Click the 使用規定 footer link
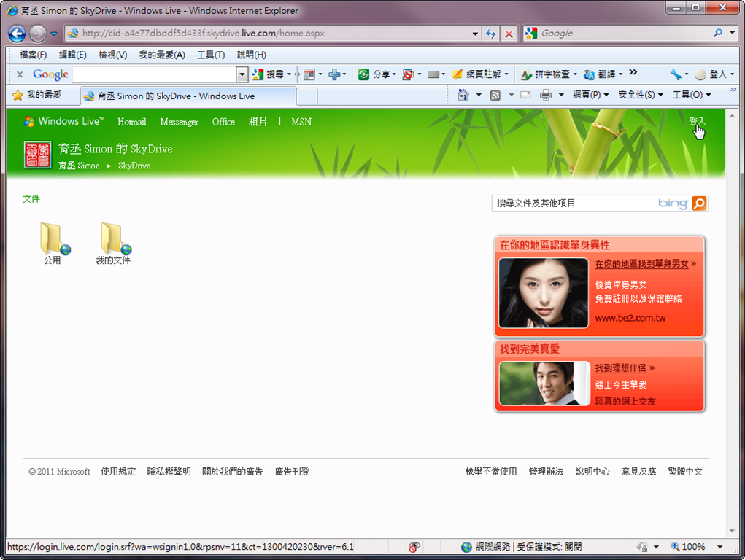Image resolution: width=745 pixels, height=560 pixels. (x=118, y=472)
